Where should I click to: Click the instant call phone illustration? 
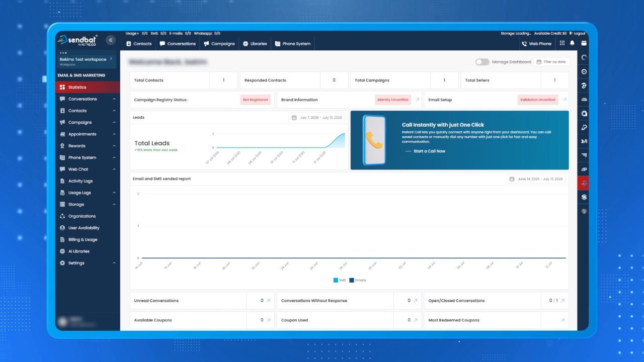[374, 140]
